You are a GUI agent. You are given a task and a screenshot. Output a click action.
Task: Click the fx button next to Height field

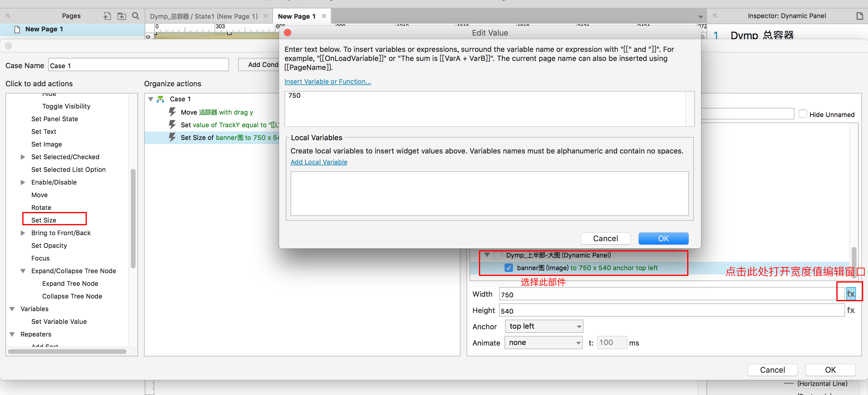(851, 310)
